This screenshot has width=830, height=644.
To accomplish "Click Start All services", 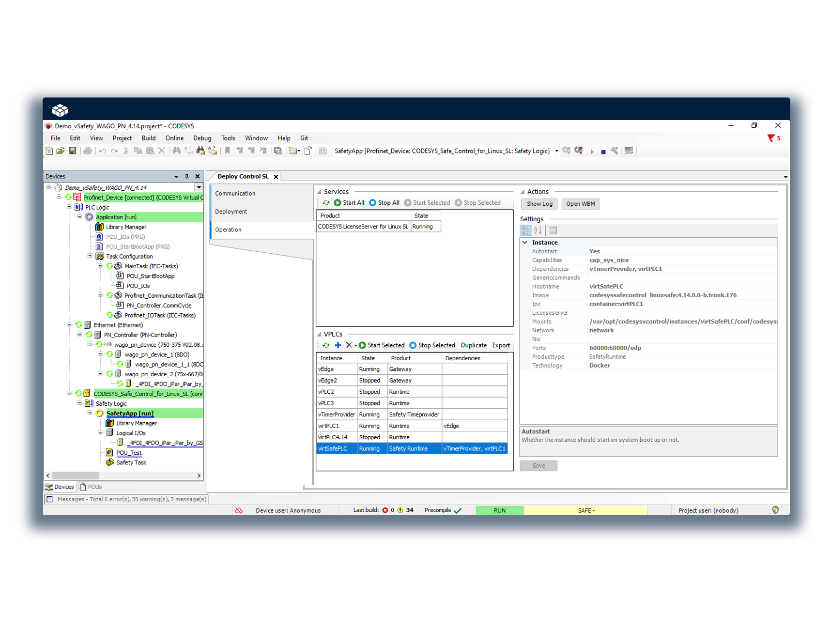I will pos(349,203).
